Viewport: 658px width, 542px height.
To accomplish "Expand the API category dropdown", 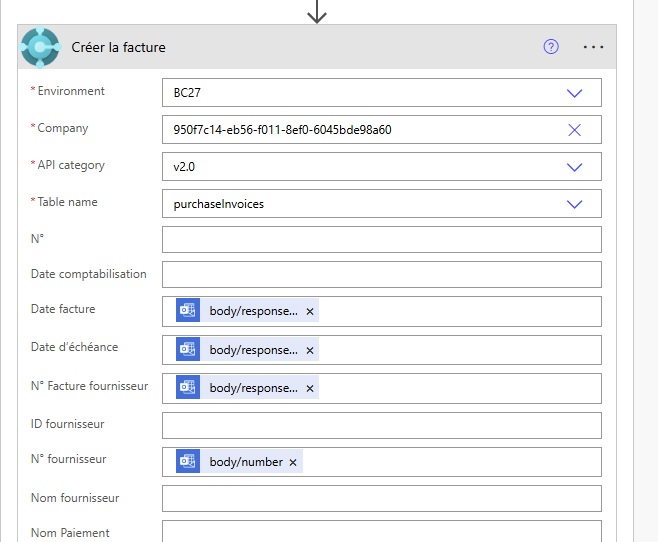I will (x=574, y=167).
